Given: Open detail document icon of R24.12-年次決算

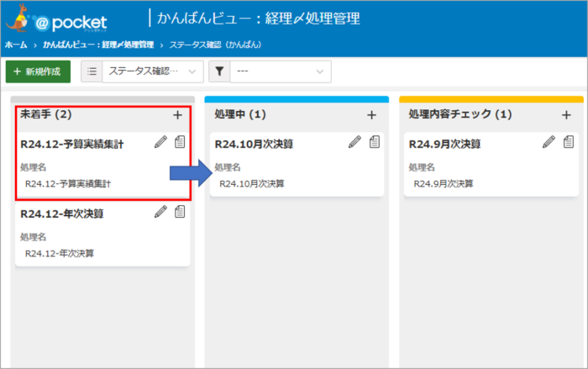Looking at the screenshot, I should point(180,212).
